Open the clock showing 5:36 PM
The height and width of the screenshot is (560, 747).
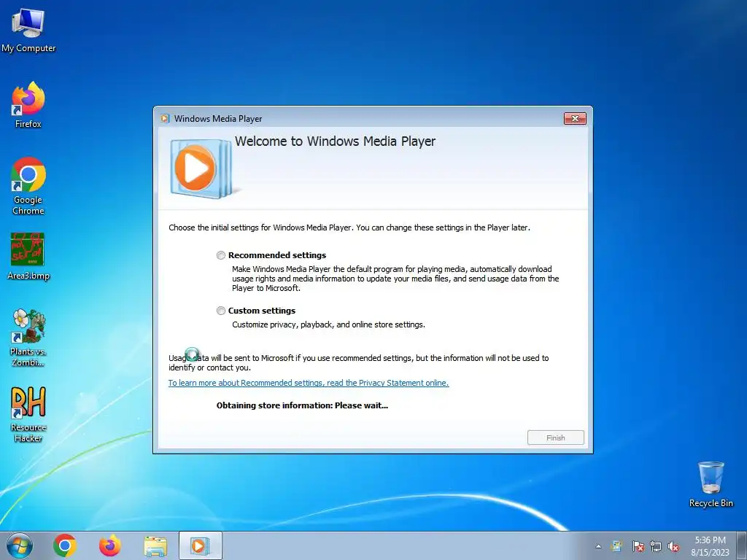point(710,545)
